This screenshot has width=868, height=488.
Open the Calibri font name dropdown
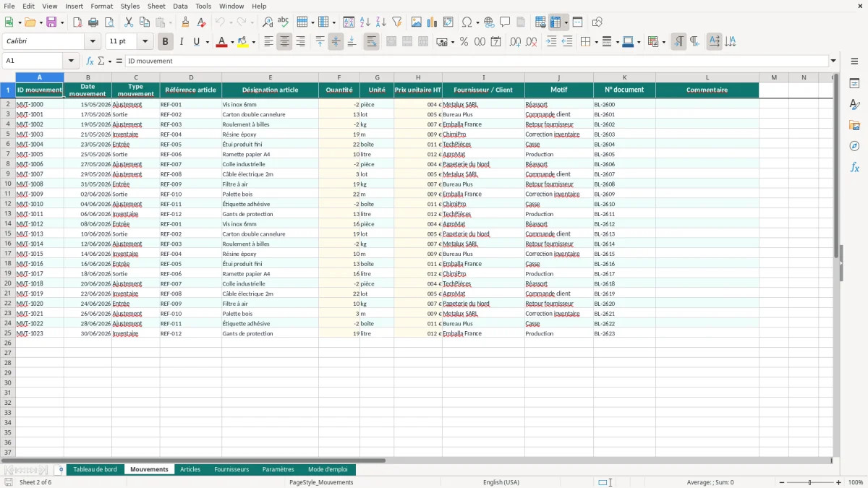[93, 42]
